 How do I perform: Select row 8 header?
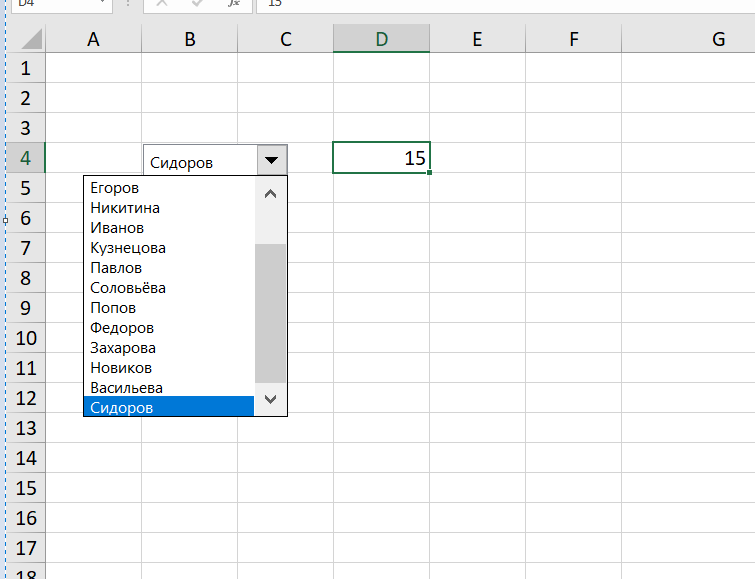26,277
